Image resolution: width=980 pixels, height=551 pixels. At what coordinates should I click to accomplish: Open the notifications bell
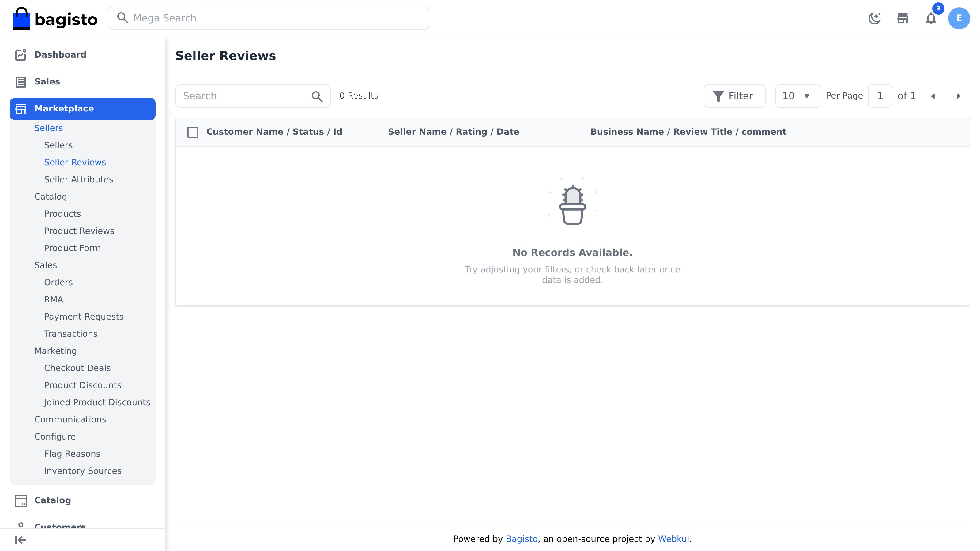point(931,18)
